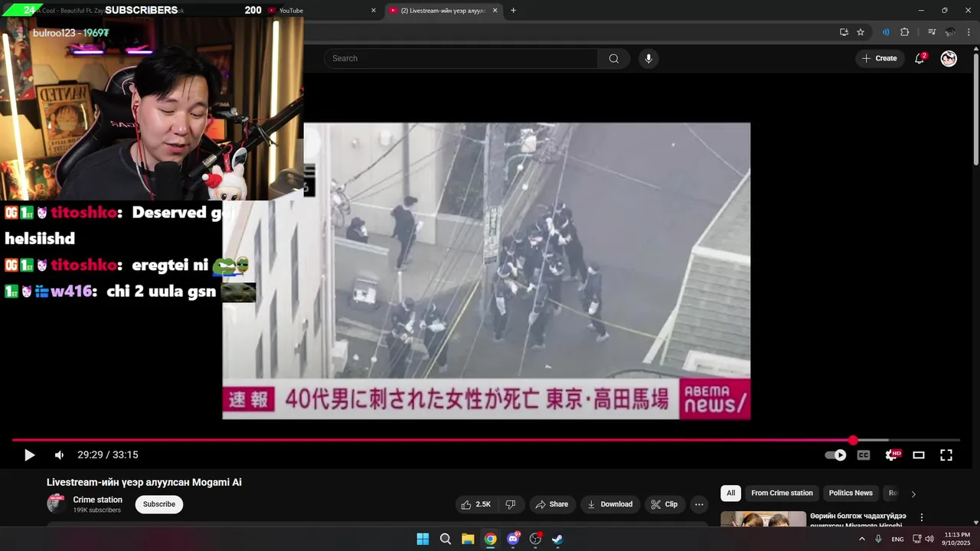Dislike the video with thumbs down
The image size is (980, 551).
[511, 504]
